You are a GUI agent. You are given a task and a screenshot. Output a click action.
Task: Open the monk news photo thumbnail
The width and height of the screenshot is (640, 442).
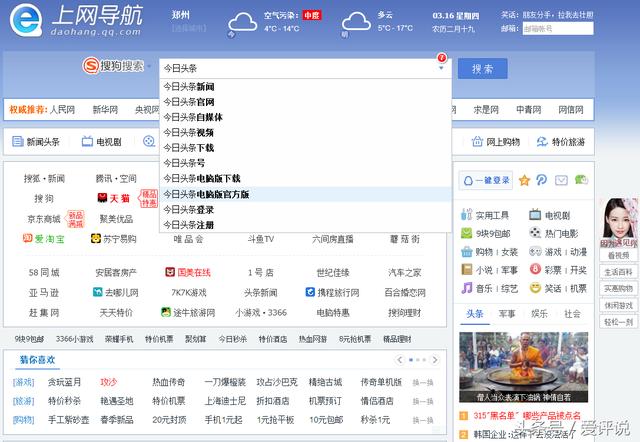[523, 367]
